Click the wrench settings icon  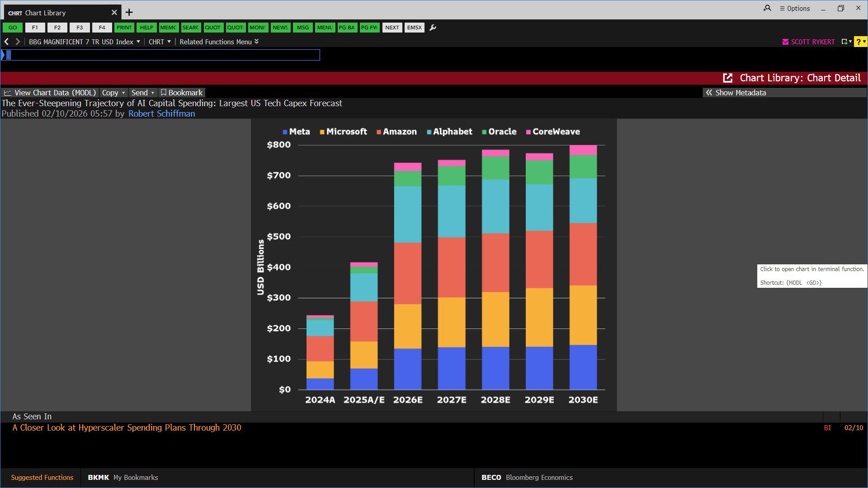coord(433,28)
